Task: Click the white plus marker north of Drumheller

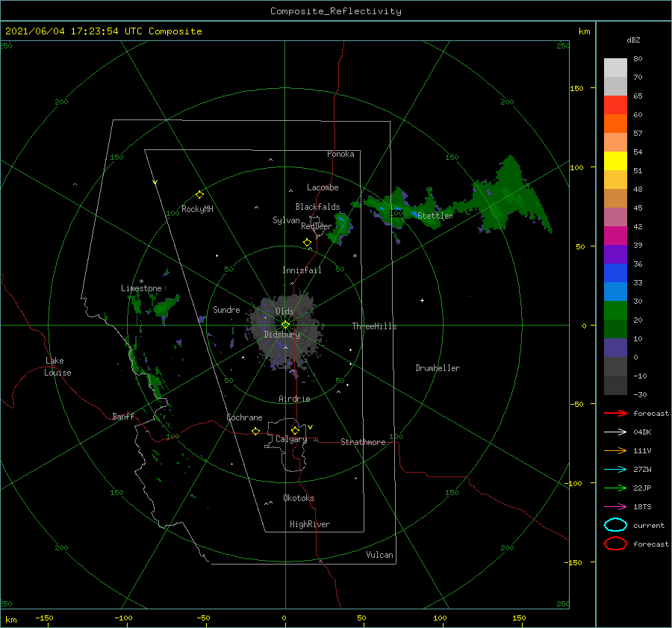Action: 422,300
